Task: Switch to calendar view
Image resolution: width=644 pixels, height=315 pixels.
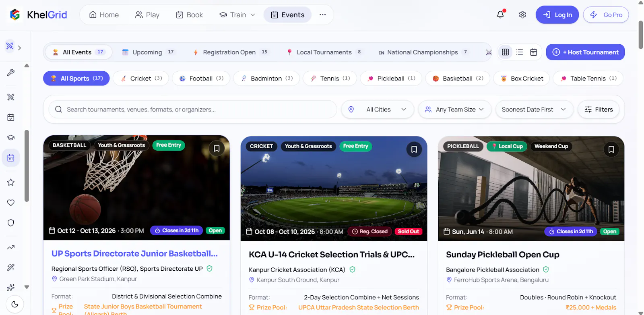Action: [534, 52]
